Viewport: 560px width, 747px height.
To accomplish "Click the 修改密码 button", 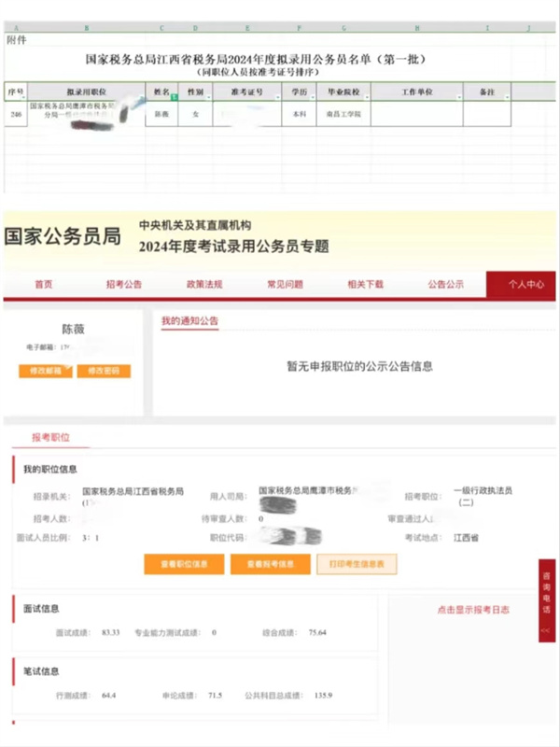I will click(104, 371).
